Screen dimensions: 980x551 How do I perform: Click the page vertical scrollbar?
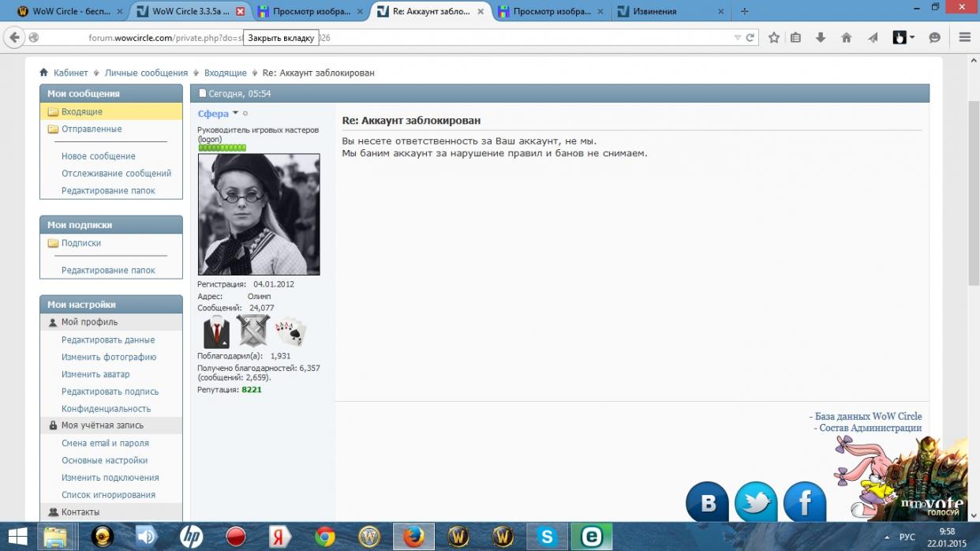click(x=974, y=237)
